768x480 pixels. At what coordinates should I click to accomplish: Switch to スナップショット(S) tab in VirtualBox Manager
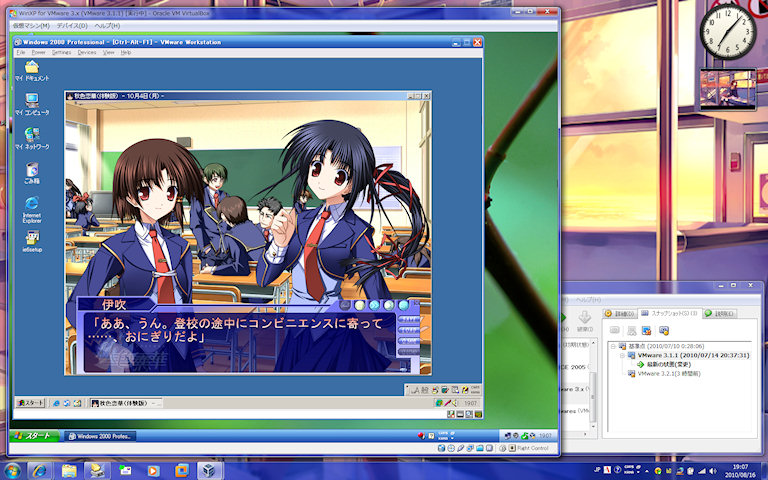pos(670,313)
